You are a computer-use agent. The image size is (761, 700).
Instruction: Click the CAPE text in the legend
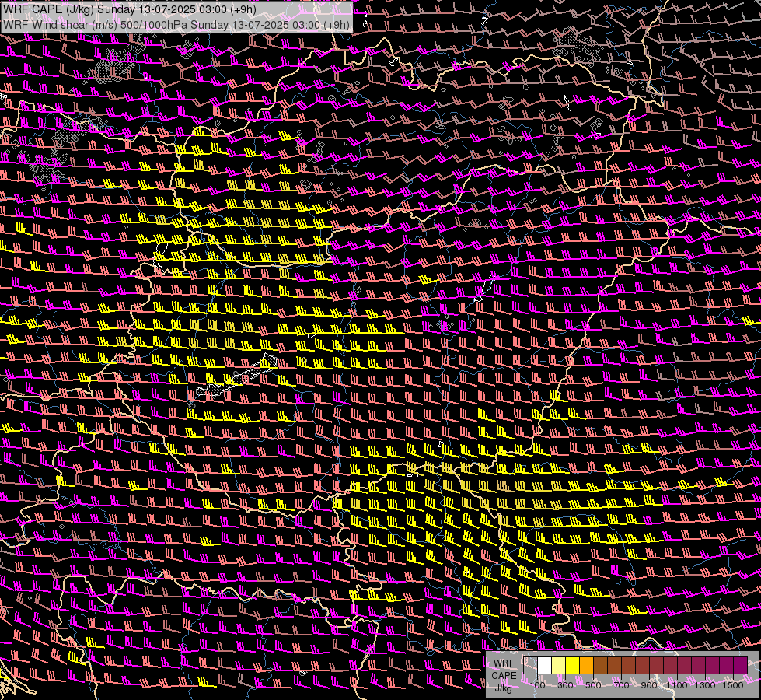click(504, 675)
